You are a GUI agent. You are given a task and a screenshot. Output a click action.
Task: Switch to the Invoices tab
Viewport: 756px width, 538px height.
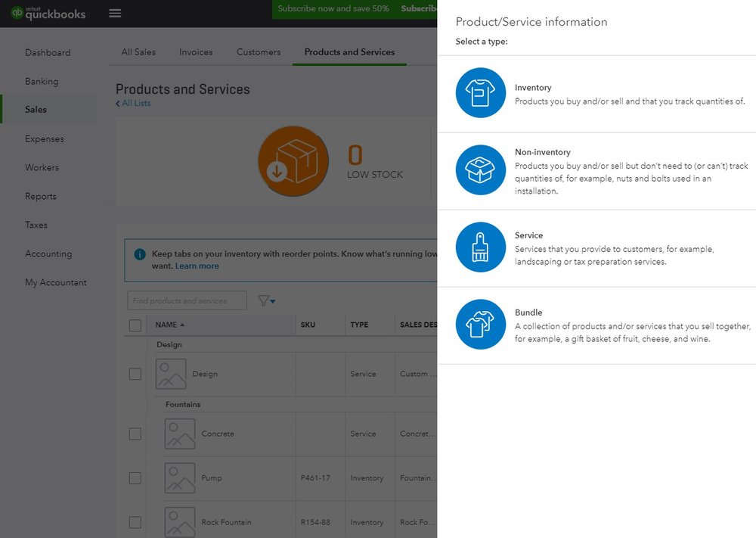point(195,52)
